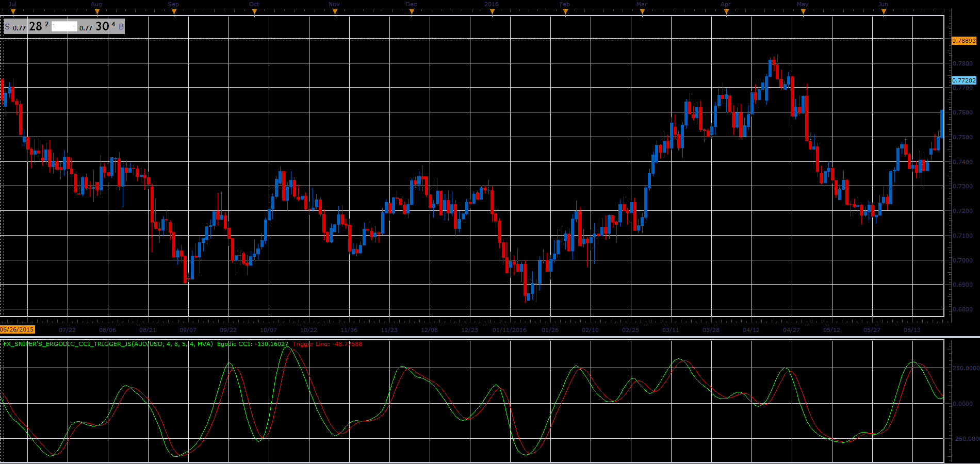This screenshot has width=980, height=464.
Task: Click the Dec month marker triangle
Action: tap(412, 12)
